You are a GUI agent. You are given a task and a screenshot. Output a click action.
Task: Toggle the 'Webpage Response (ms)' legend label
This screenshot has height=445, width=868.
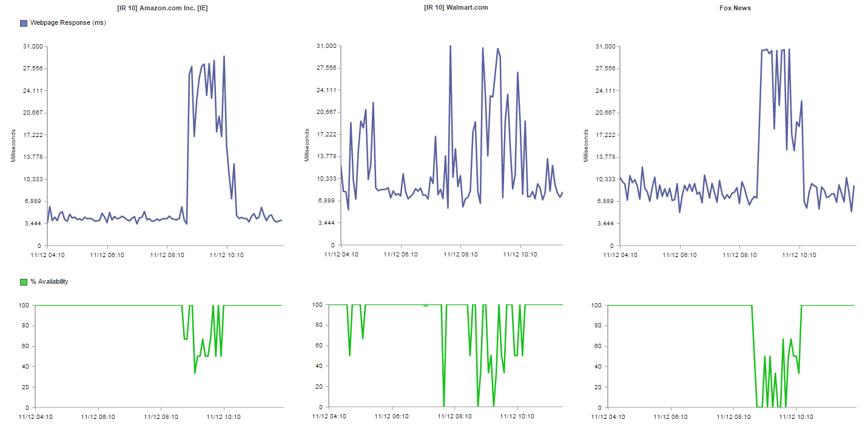67,22
